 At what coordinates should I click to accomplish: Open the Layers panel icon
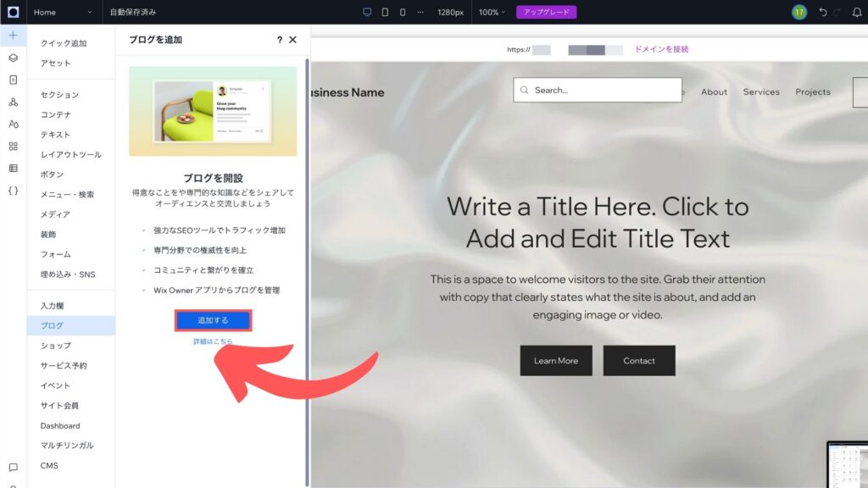14,58
